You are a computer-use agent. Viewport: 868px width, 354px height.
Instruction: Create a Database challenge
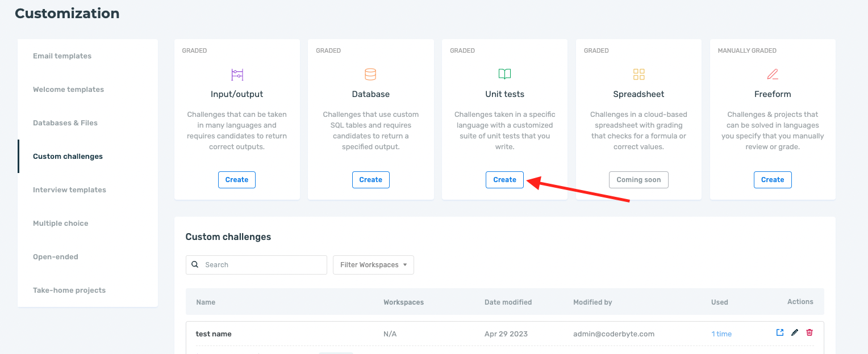[x=370, y=180]
